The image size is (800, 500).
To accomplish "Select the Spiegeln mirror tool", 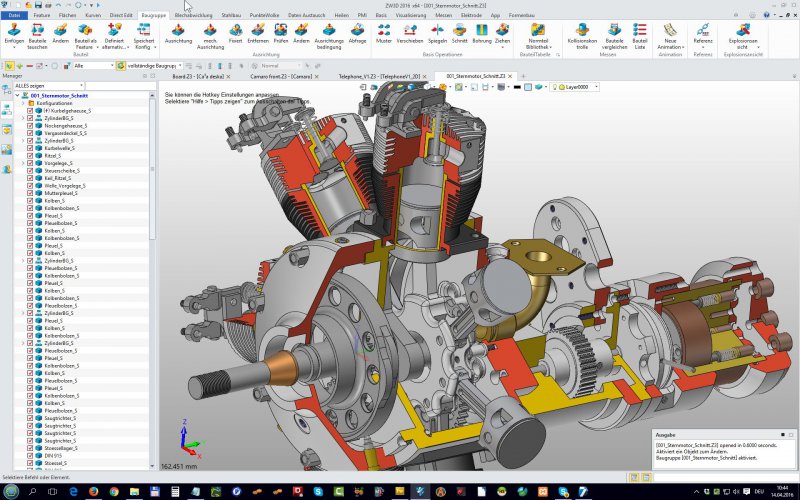I will pyautogui.click(x=437, y=30).
